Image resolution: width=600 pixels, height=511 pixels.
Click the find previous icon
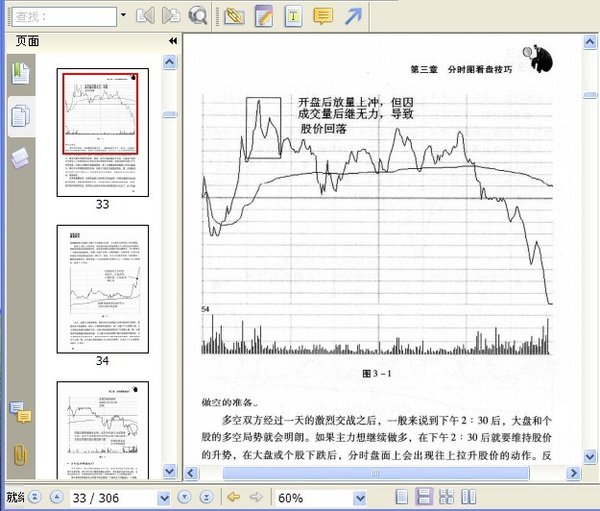[145, 16]
